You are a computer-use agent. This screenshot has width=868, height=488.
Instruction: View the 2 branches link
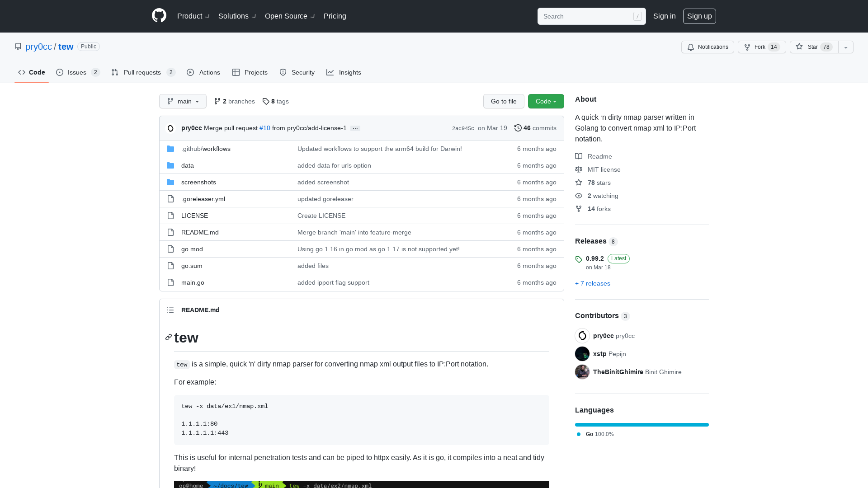point(234,101)
